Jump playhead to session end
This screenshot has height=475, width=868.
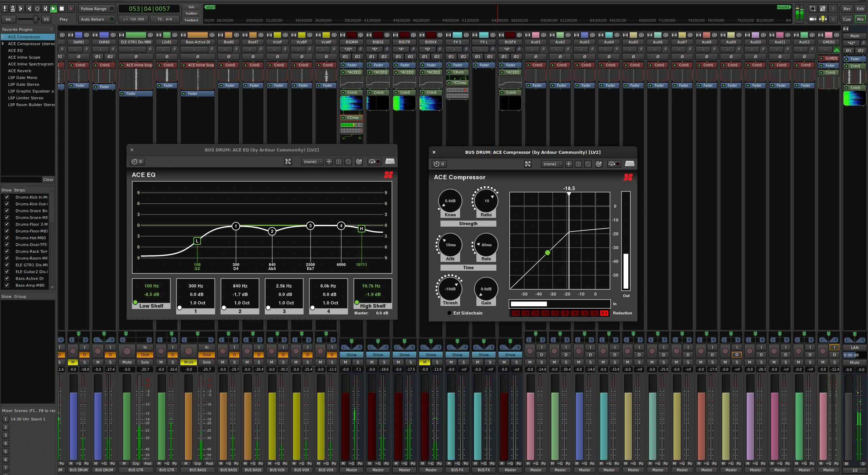(29, 8)
